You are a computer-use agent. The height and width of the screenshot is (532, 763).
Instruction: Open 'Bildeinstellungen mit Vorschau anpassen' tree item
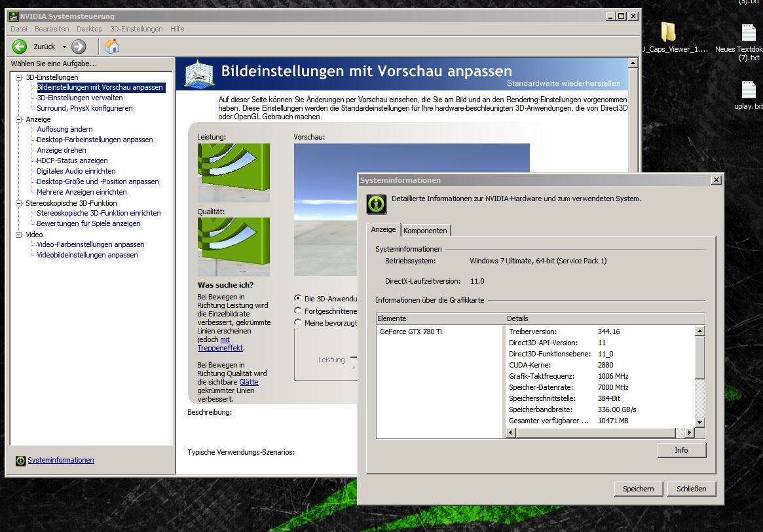[100, 87]
